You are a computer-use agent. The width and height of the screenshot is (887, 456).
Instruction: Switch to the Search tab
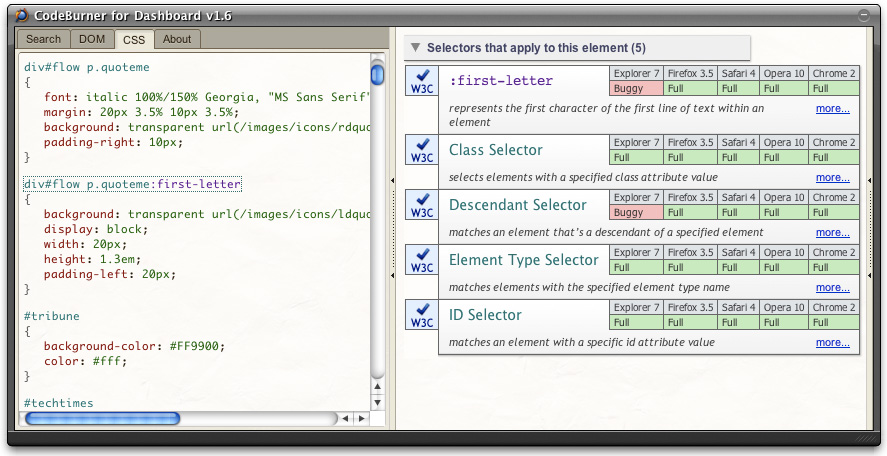pyautogui.click(x=44, y=39)
